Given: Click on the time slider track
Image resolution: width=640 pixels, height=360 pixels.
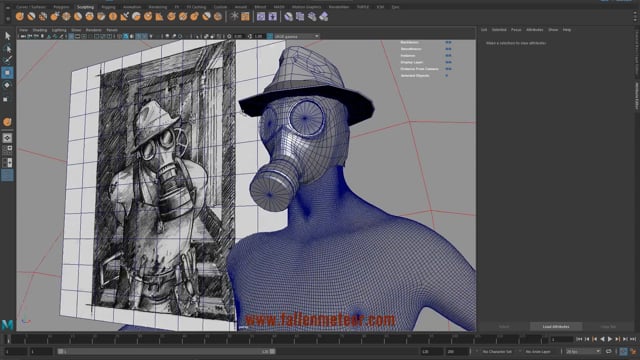Looking at the screenshot, I should click(x=276, y=339).
